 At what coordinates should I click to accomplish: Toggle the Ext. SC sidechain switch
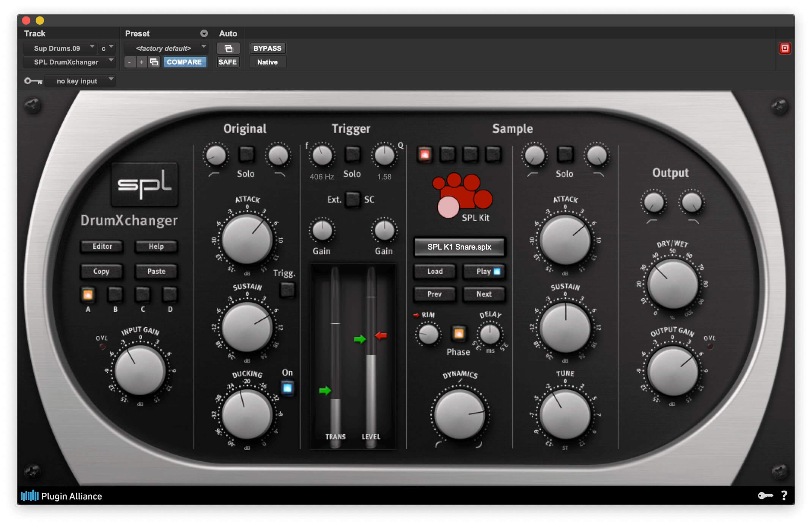(352, 200)
